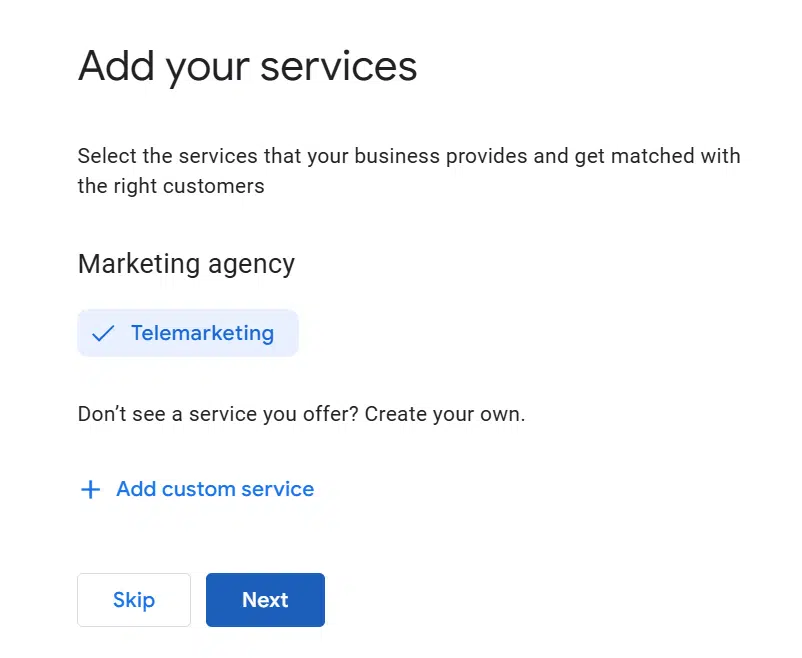Click 'Create your own.' sentence
The height and width of the screenshot is (658, 802).
(x=445, y=414)
